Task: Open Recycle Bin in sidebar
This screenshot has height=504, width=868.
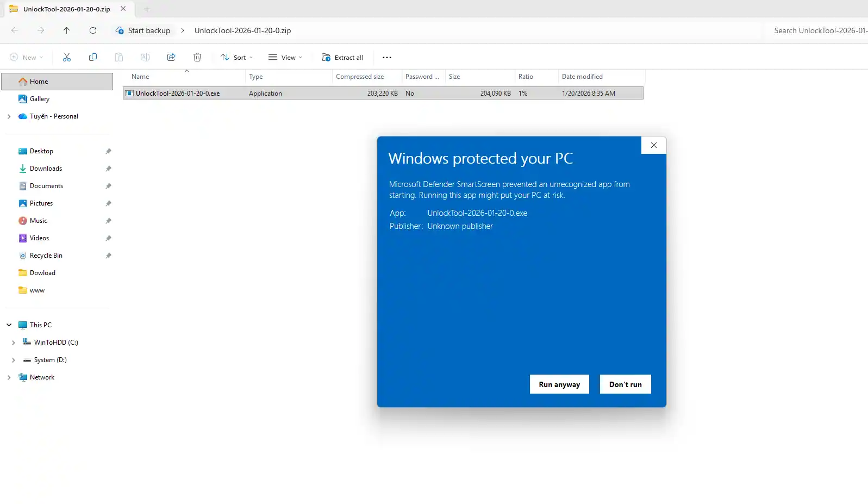Action: [x=46, y=256]
